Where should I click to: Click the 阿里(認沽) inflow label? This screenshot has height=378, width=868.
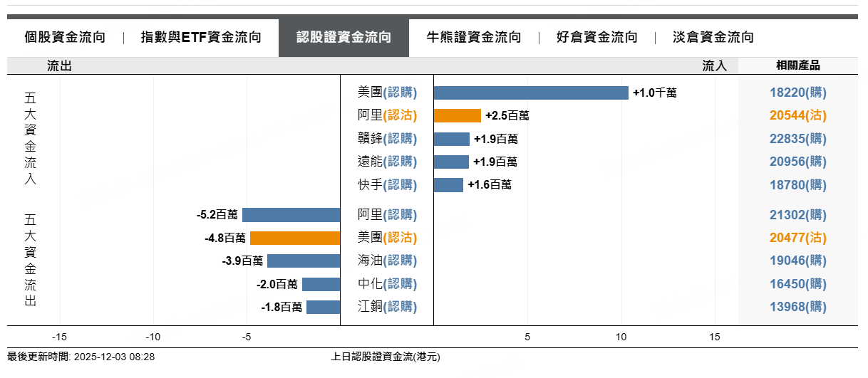(387, 115)
